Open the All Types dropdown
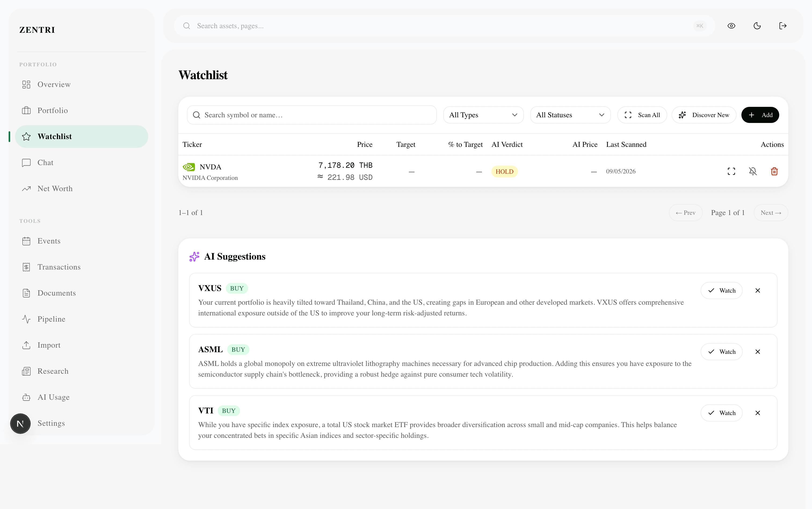 tap(483, 115)
